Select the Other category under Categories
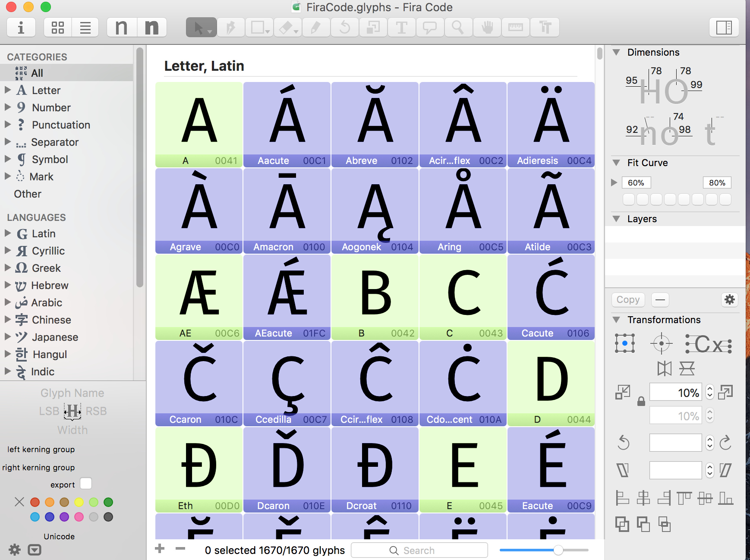Screen dimensions: 750x560 (27, 194)
